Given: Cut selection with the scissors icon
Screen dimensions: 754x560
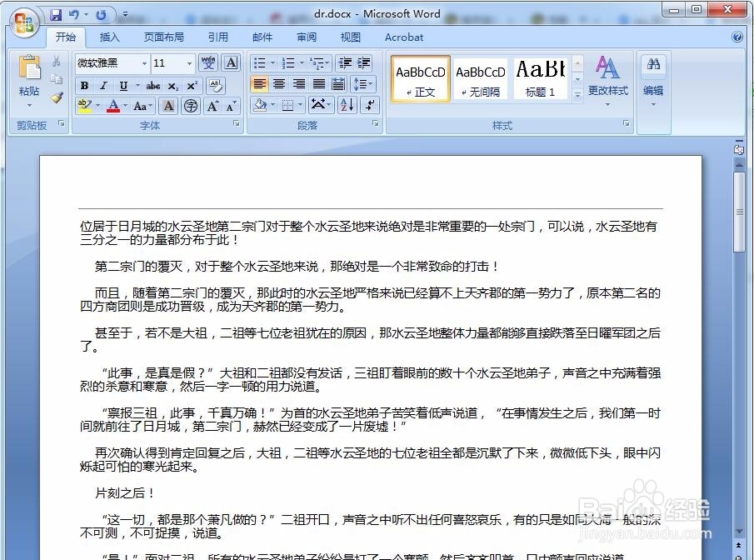Looking at the screenshot, I should point(57,61).
